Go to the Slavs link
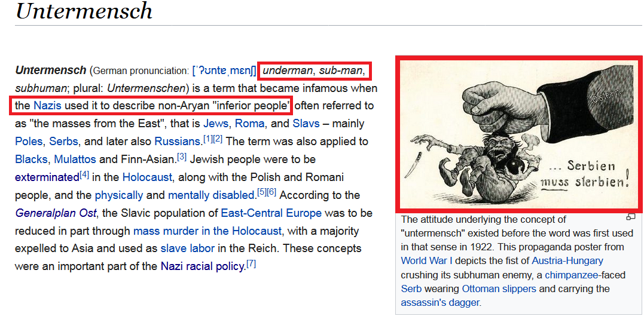The height and width of the screenshot is (316, 644). tap(306, 124)
